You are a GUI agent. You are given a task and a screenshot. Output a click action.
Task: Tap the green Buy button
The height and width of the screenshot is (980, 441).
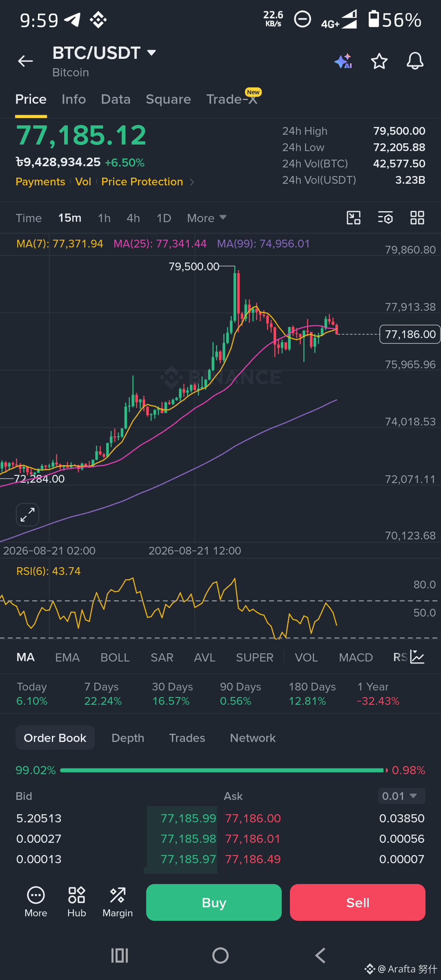tap(214, 902)
